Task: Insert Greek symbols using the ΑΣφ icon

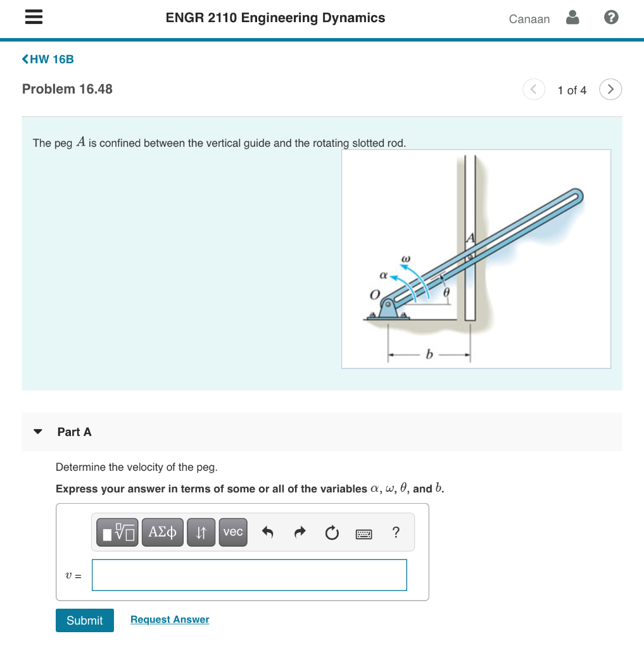Action: point(162,532)
